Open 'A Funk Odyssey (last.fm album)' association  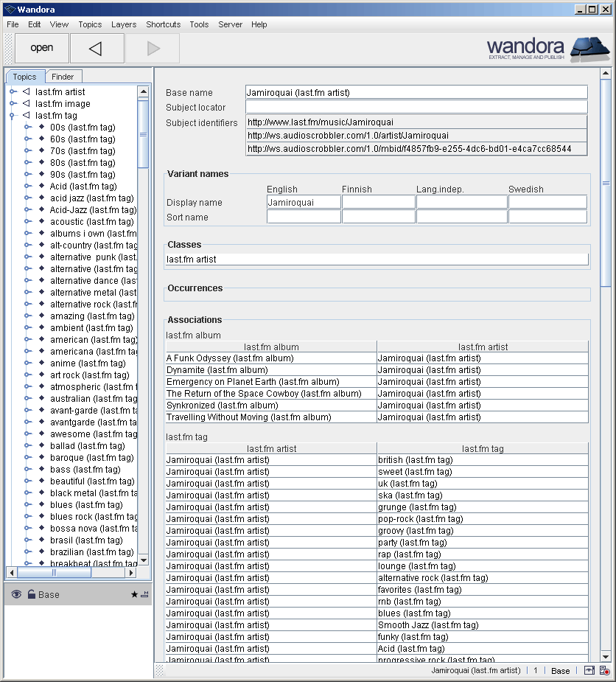230,358
